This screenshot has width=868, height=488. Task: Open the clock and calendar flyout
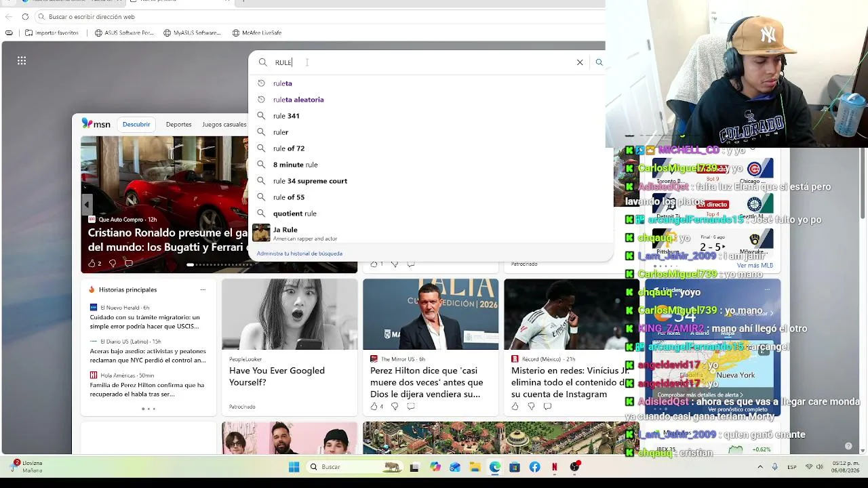click(845, 467)
